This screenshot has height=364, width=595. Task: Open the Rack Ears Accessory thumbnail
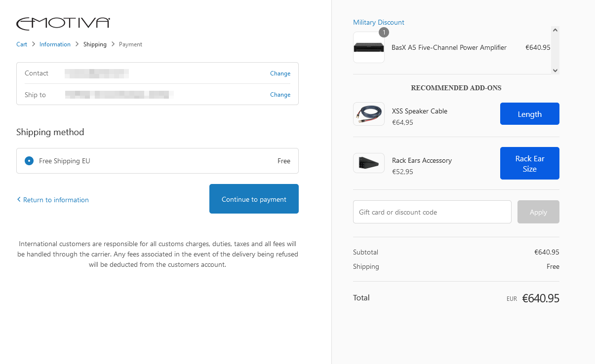tap(369, 163)
